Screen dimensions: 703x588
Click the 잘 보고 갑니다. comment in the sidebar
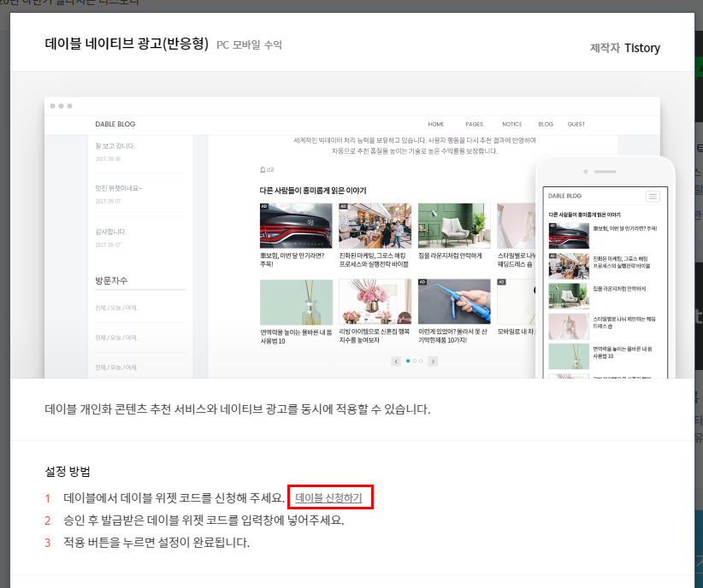tap(115, 145)
